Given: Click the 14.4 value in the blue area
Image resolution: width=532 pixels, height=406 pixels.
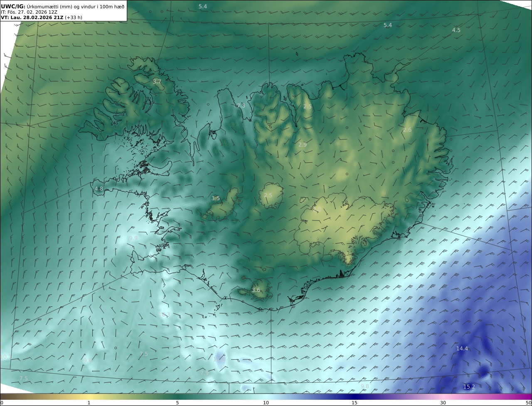Looking at the screenshot, I should pos(462,349).
